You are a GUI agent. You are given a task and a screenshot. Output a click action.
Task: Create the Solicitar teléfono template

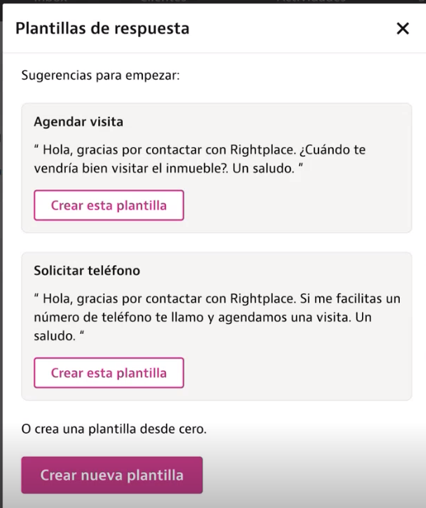(x=109, y=373)
